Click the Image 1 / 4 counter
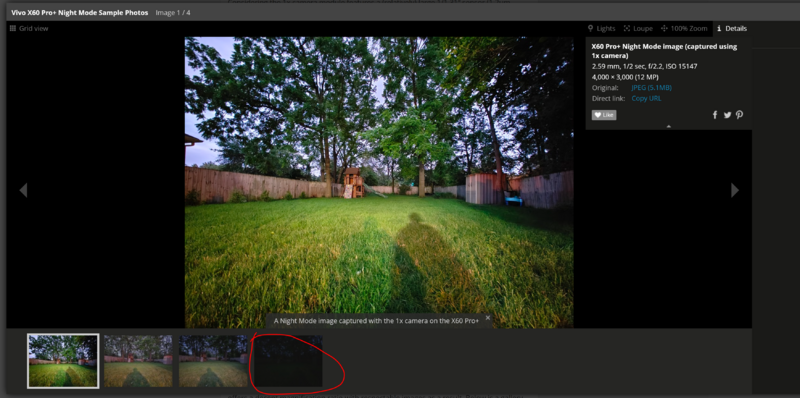Viewport: 800px width, 398px height. click(173, 12)
